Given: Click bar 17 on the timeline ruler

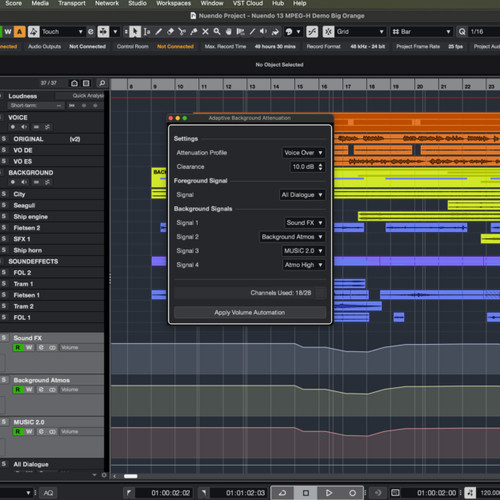Looking at the screenshot, I should pyautogui.click(x=348, y=86).
